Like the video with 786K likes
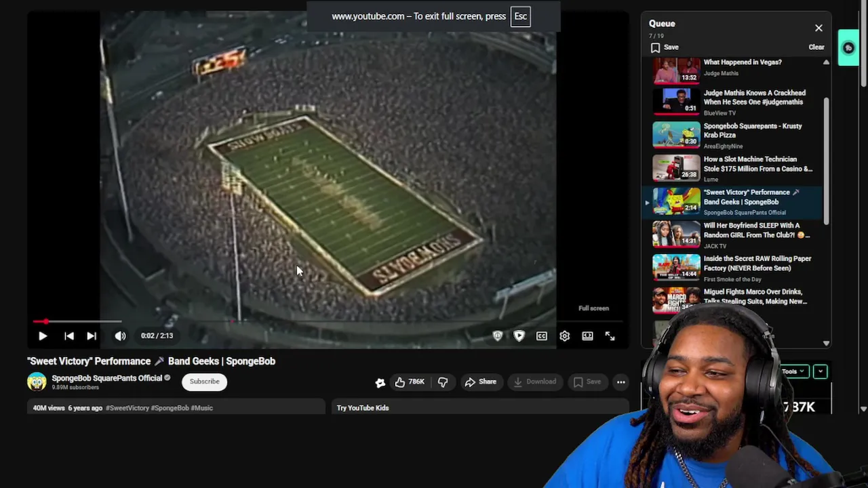Screen dimensions: 868x488 point(409,382)
